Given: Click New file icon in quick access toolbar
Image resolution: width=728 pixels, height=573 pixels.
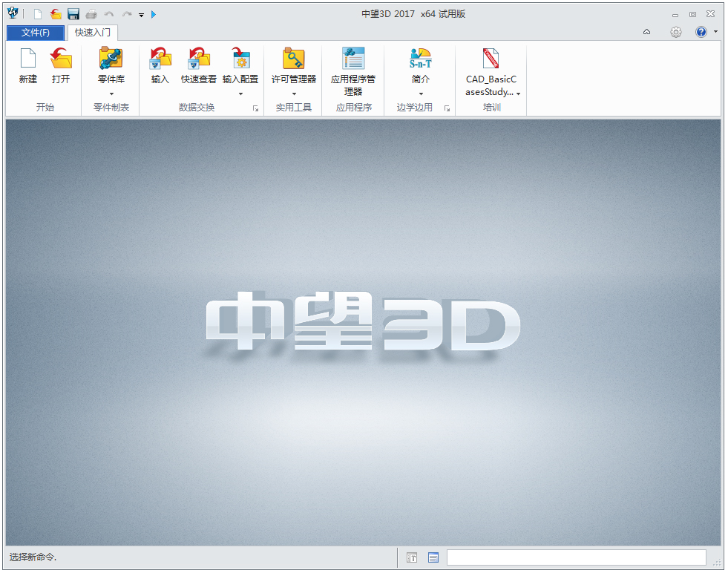Looking at the screenshot, I should click(x=38, y=14).
